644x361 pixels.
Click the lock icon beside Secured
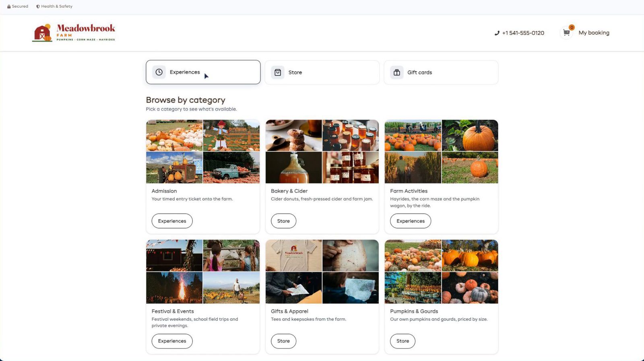coord(9,6)
